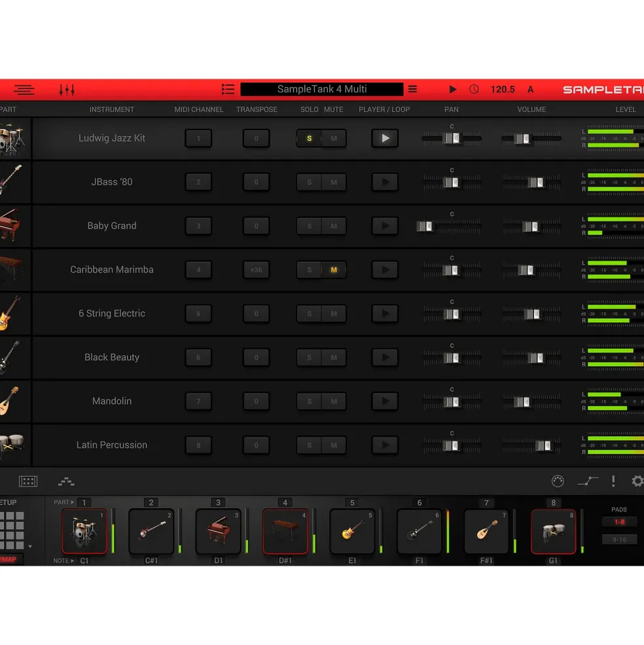The image size is (644, 645).
Task: Open MIDI channel selector for JBass '80
Action: click(x=198, y=182)
